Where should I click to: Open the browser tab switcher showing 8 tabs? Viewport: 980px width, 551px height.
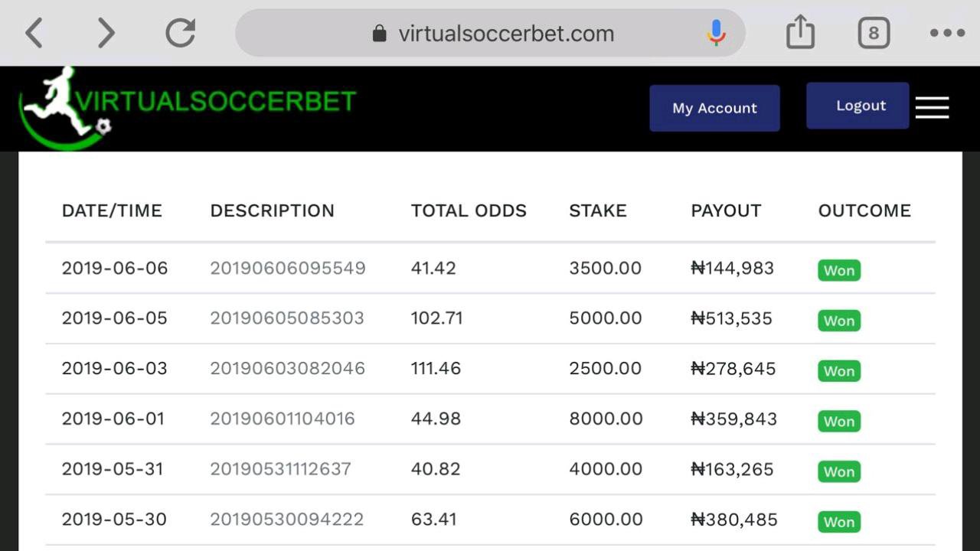pos(873,32)
